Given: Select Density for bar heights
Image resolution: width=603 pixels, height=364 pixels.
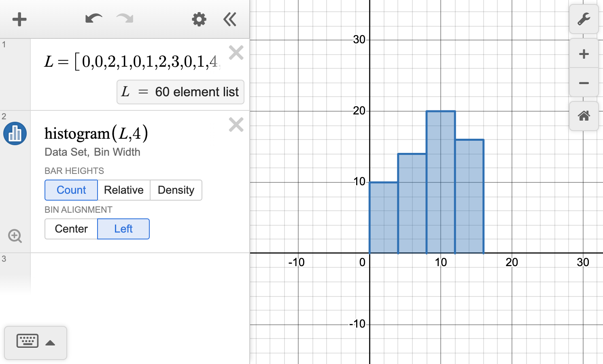Looking at the screenshot, I should point(176,190).
